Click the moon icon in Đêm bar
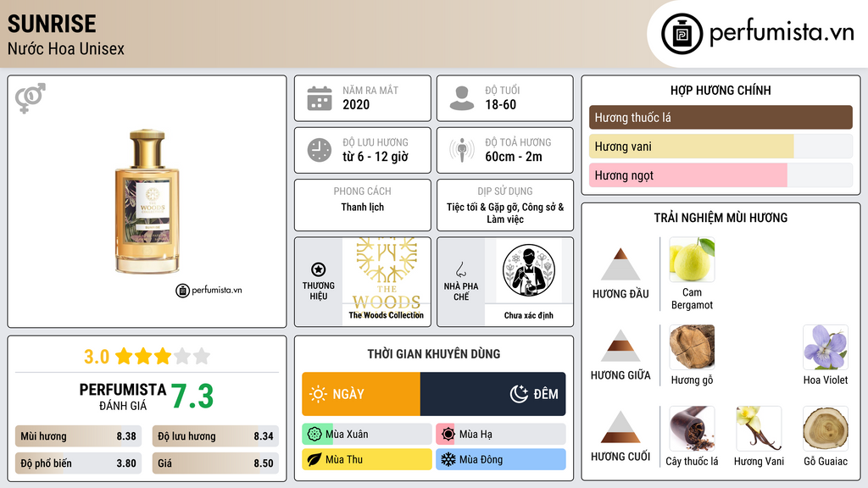 click(x=519, y=394)
